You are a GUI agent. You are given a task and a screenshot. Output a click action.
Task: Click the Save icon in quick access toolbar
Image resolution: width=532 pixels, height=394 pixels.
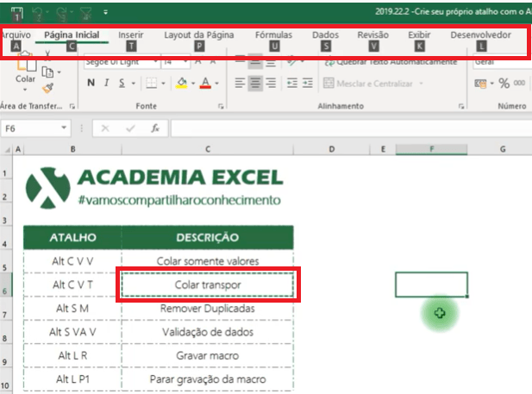click(16, 13)
